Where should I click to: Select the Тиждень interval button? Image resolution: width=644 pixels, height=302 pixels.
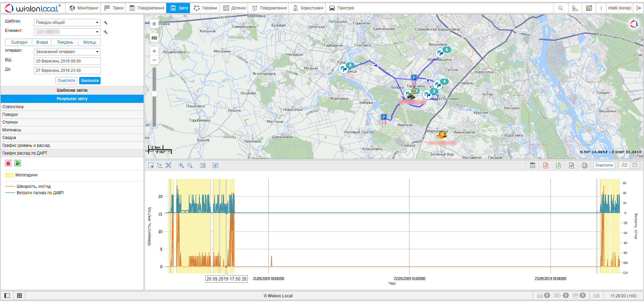coord(65,42)
